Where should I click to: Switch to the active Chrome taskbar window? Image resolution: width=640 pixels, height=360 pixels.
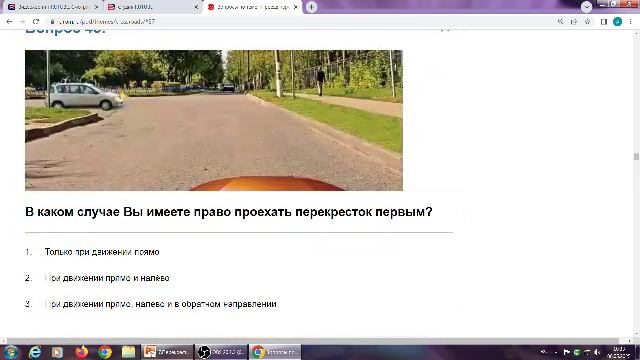click(275, 351)
